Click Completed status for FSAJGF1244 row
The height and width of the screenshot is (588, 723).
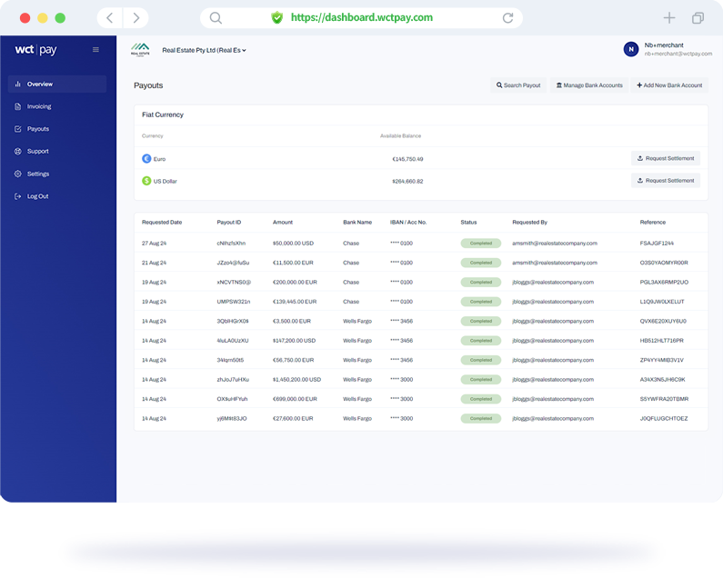click(x=481, y=244)
